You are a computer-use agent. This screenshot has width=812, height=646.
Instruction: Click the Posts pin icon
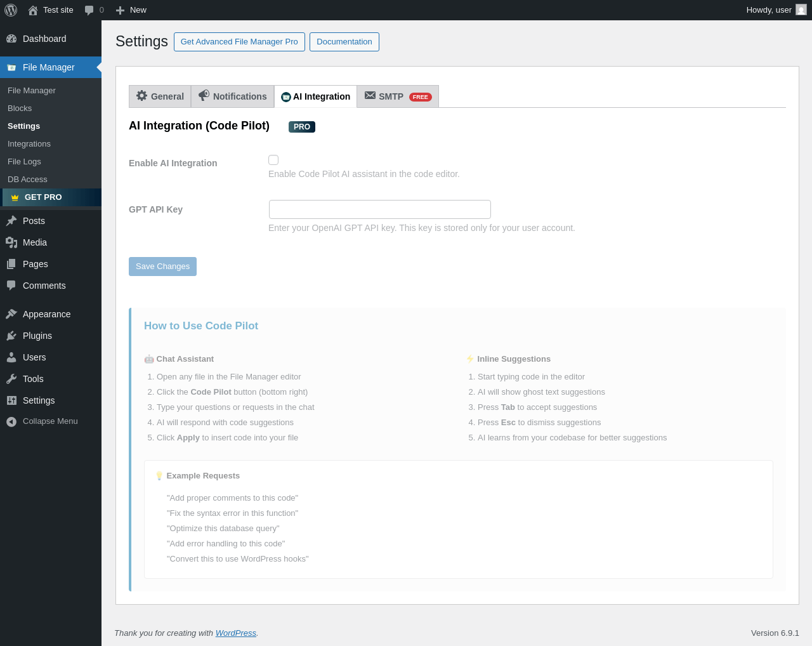point(11,221)
